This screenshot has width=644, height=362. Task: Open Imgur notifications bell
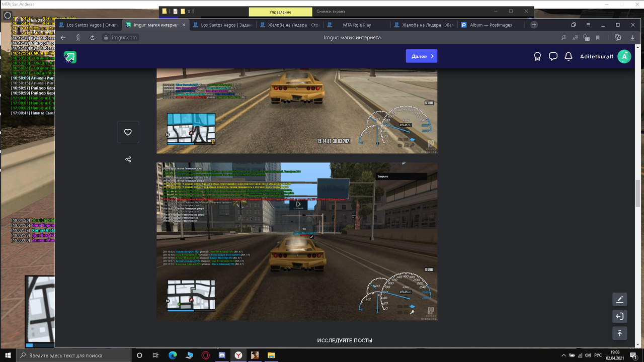click(569, 57)
